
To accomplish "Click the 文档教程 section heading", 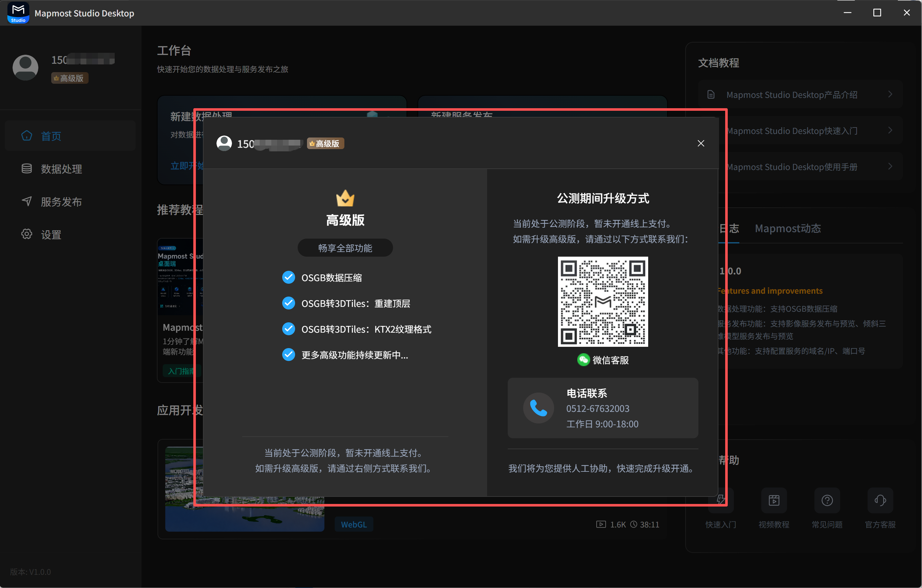I will (x=718, y=63).
